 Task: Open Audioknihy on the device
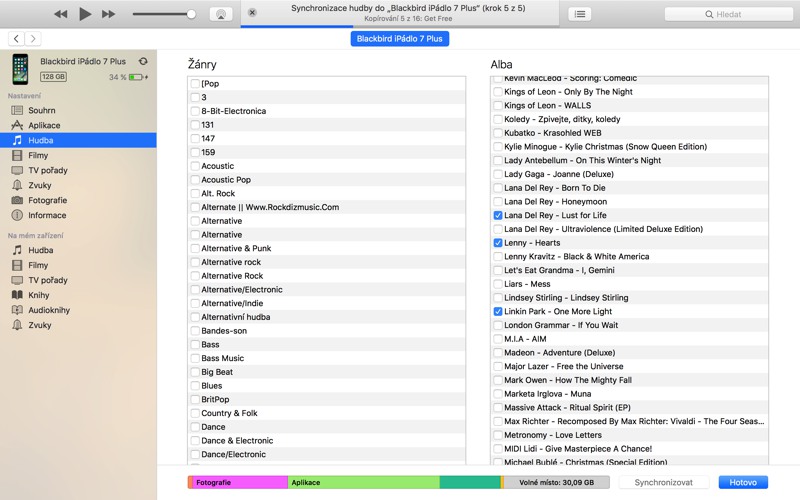(x=78, y=310)
